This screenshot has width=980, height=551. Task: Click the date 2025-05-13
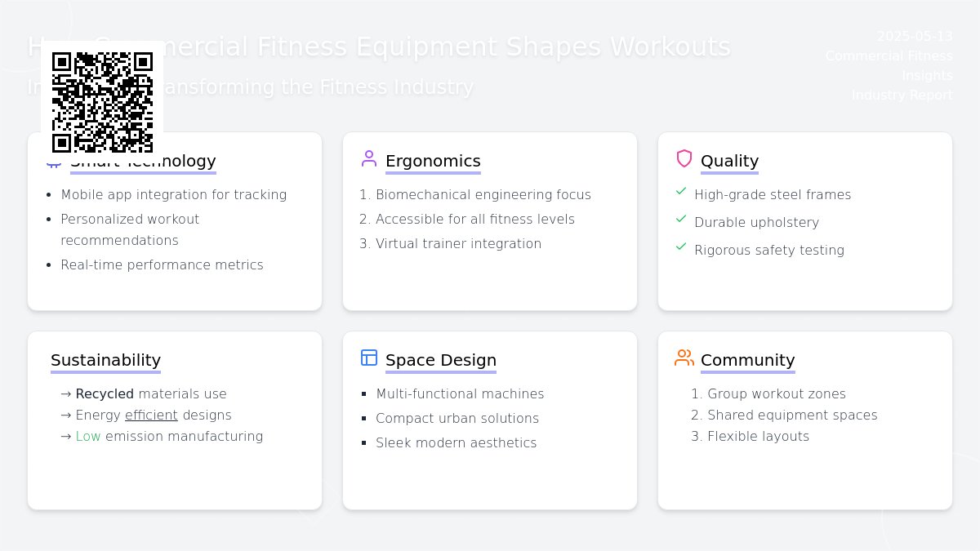pyautogui.click(x=915, y=37)
